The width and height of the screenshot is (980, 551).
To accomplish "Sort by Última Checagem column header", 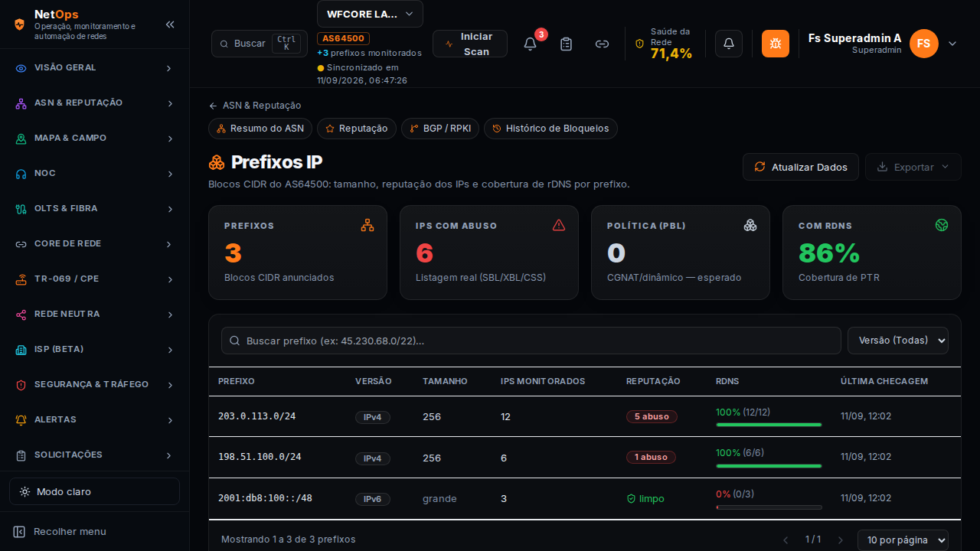I will point(884,381).
